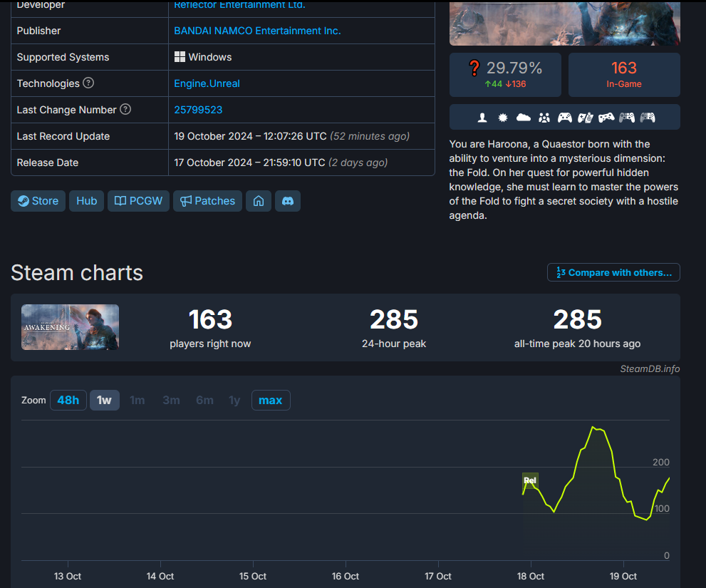Viewport: 706px width, 588px height.
Task: Click the Publisher row label
Action: pos(38,31)
